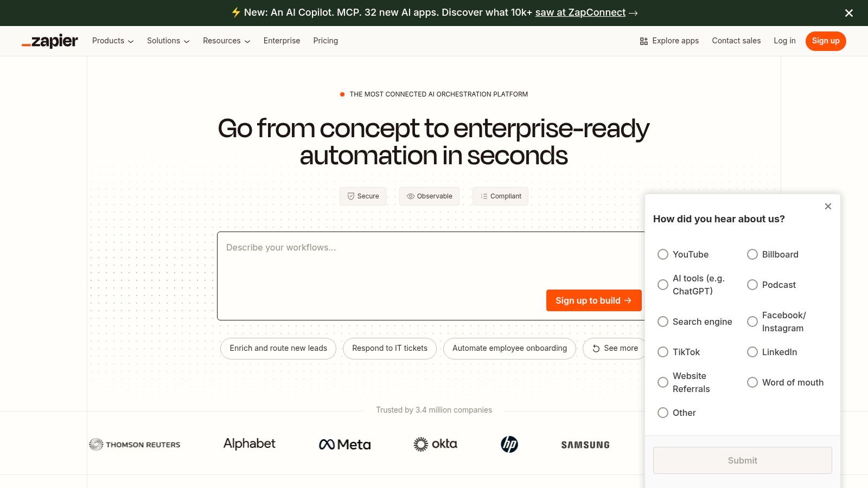Click the Meta logo
Screen dimensions: 868x488
pyautogui.click(x=345, y=445)
